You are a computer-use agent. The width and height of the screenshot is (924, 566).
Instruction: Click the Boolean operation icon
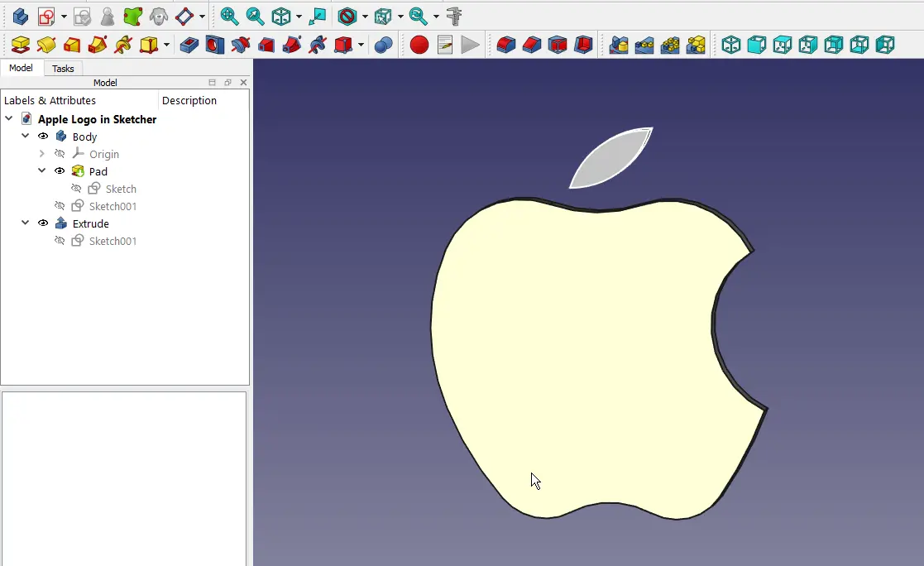coord(383,45)
